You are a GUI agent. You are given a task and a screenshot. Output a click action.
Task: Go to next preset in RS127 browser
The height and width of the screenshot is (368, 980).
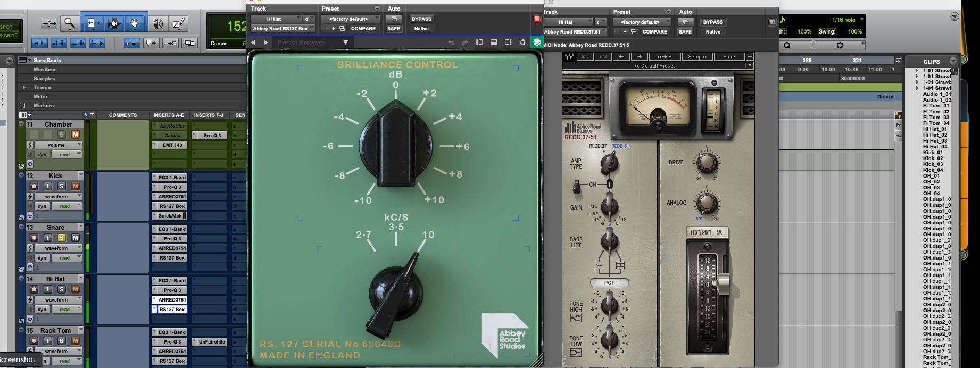265,43
